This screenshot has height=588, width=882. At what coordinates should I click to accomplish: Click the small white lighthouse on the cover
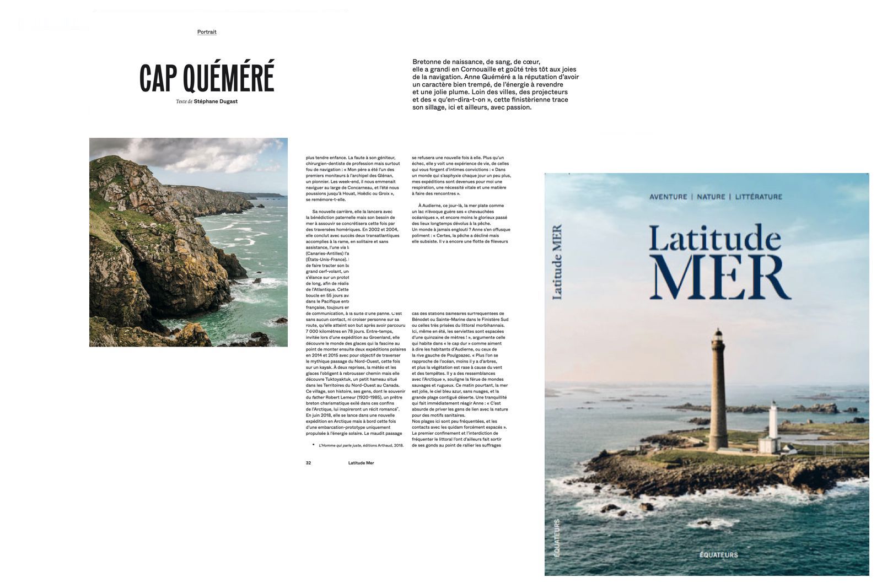click(772, 427)
